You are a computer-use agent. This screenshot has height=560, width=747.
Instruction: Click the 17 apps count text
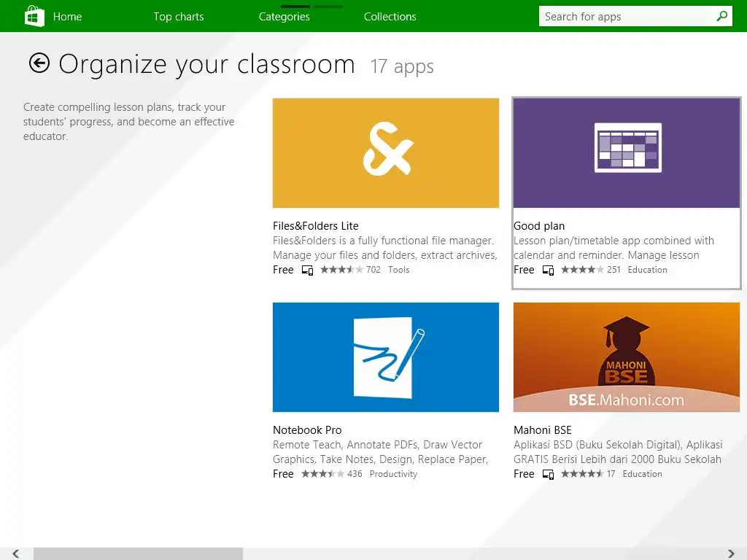coord(402,66)
